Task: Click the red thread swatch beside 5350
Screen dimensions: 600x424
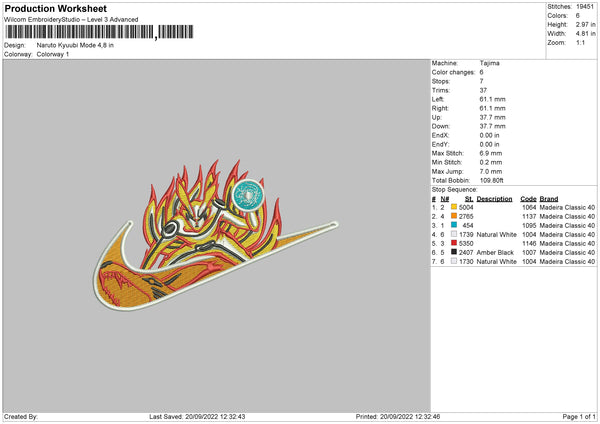Action: click(x=454, y=243)
